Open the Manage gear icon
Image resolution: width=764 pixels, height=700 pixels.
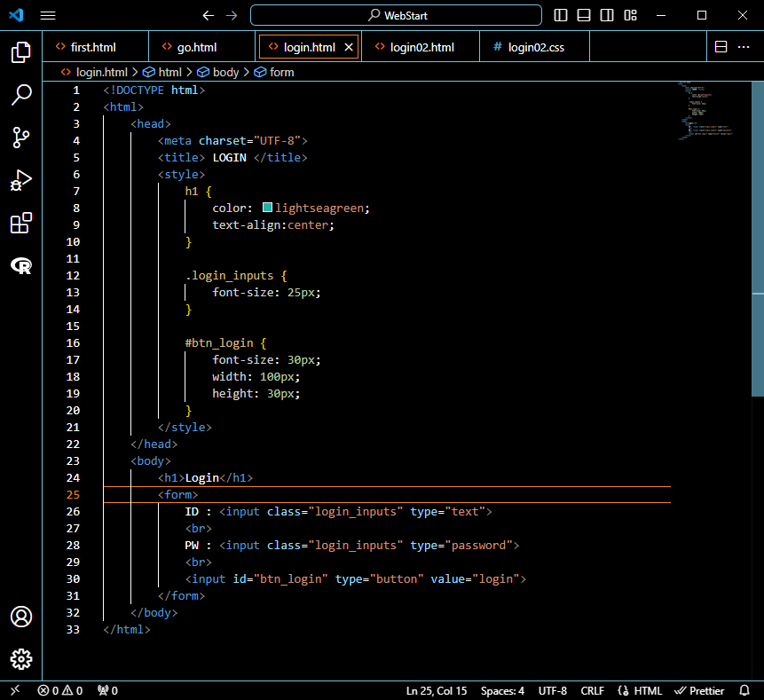coord(21,659)
